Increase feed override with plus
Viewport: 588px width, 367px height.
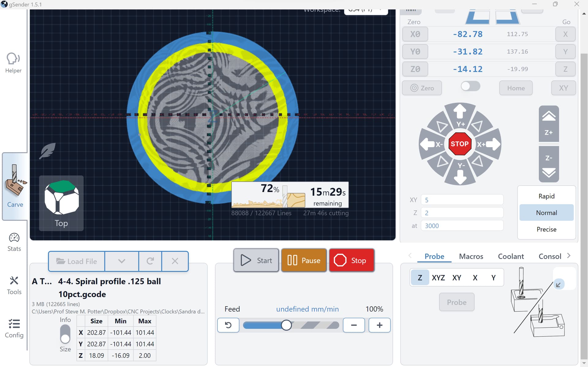pos(379,325)
